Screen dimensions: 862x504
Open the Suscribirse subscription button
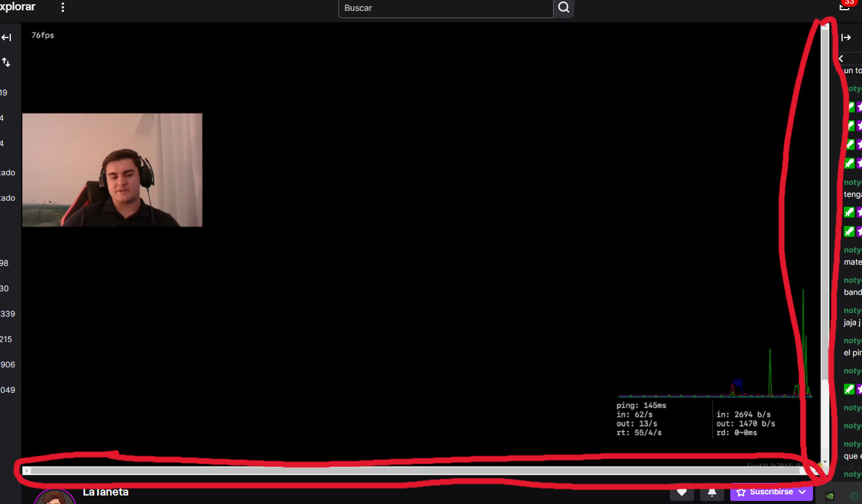[771, 493]
